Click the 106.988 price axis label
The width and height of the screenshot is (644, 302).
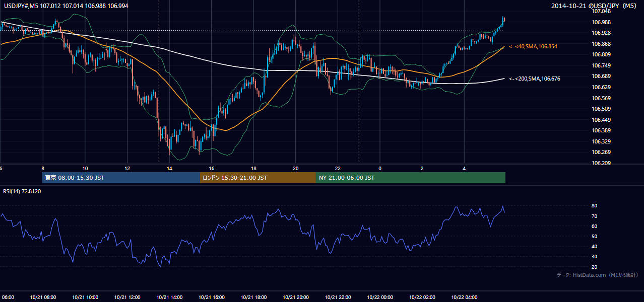tap(602, 22)
